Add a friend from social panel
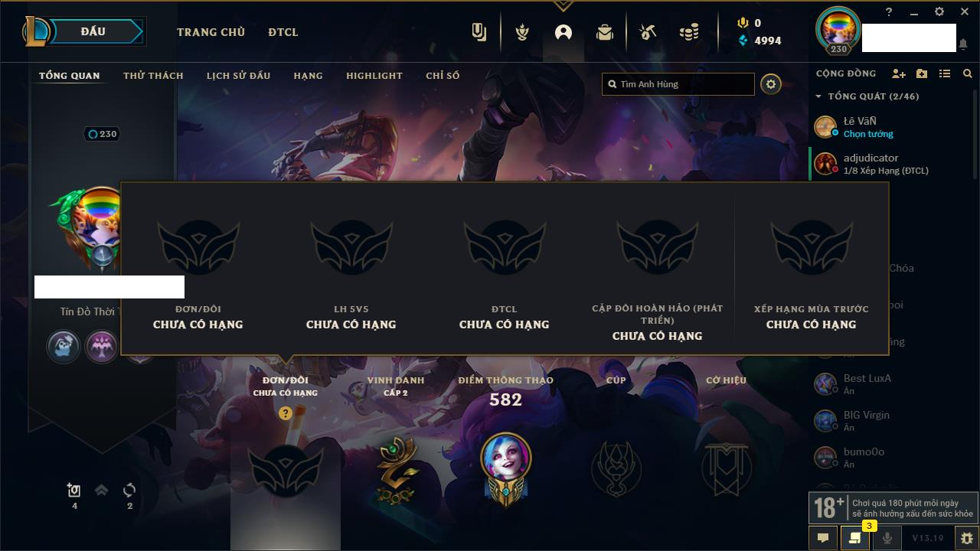Viewport: 980px width, 551px height. pos(899,73)
